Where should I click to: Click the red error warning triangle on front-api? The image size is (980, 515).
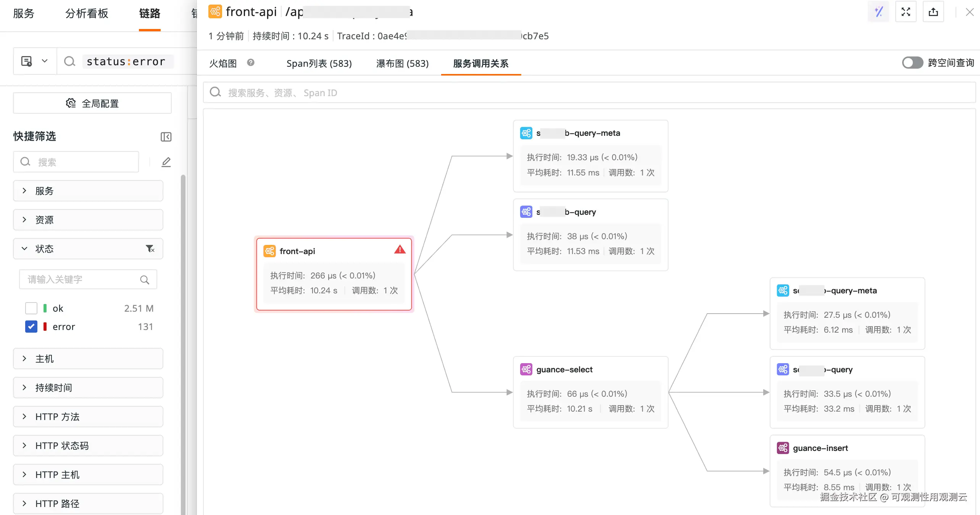[x=400, y=250]
